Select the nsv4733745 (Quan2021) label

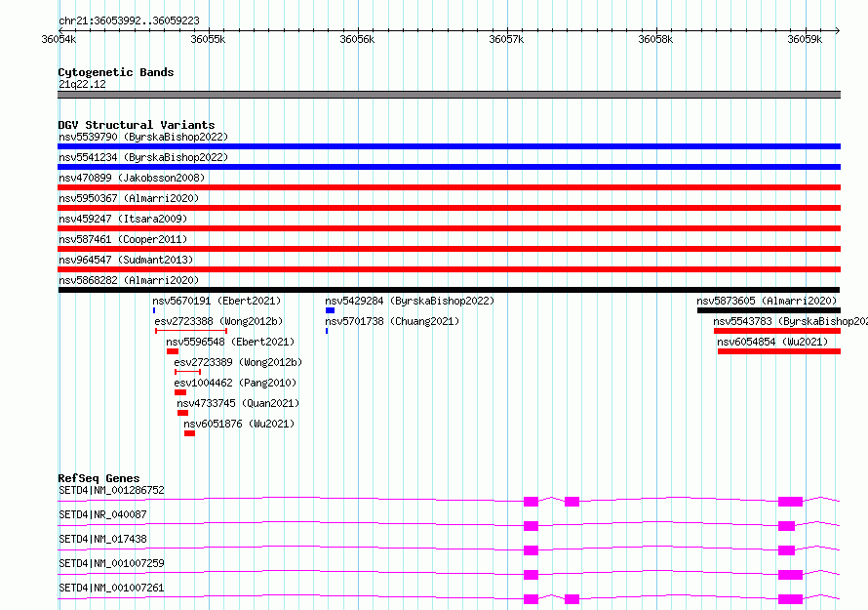pos(238,403)
